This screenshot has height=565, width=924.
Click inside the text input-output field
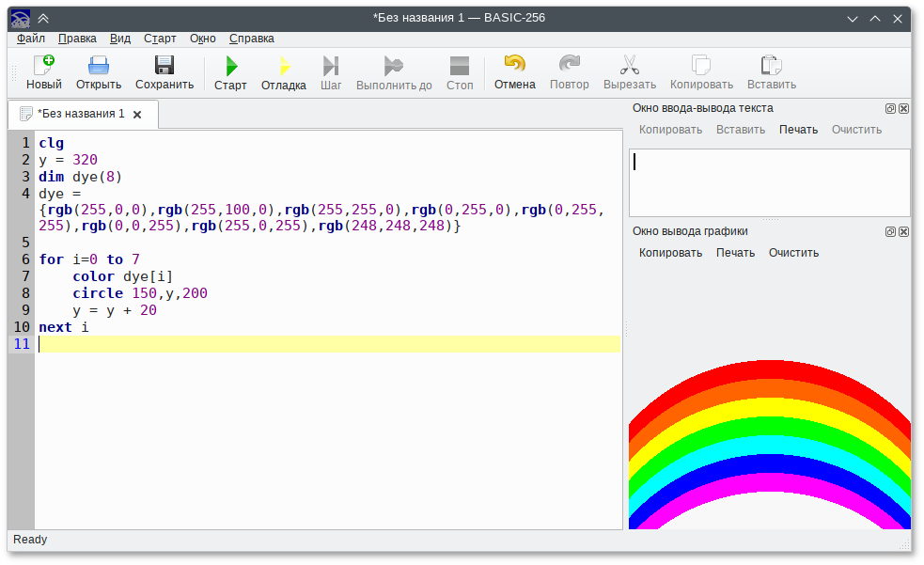(770, 182)
